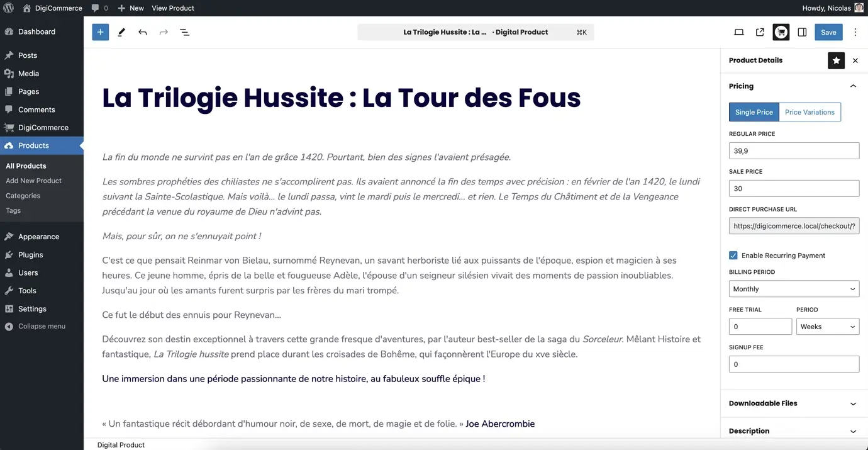This screenshot has height=450, width=868.
Task: Expand the Downloadable Files section
Action: [794, 403]
